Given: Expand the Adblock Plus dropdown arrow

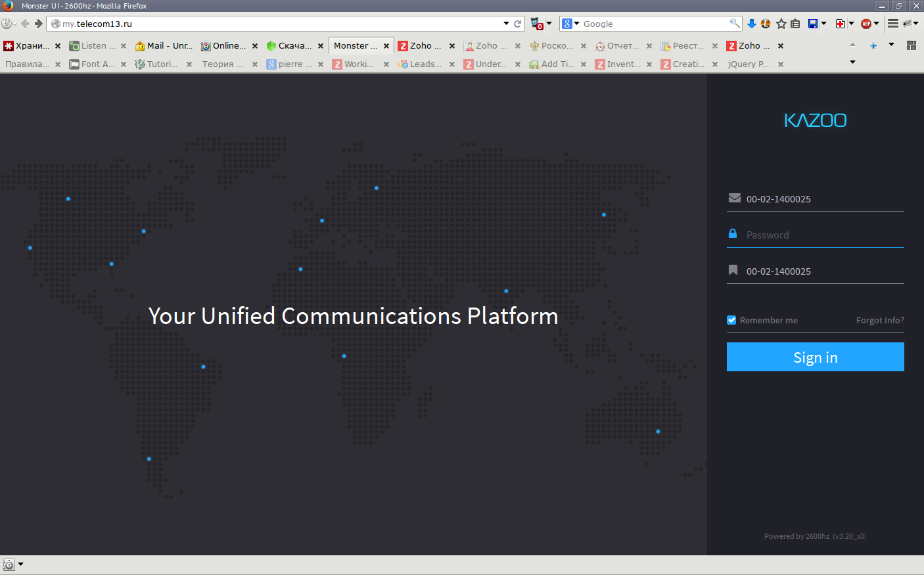Looking at the screenshot, I should 877,24.
